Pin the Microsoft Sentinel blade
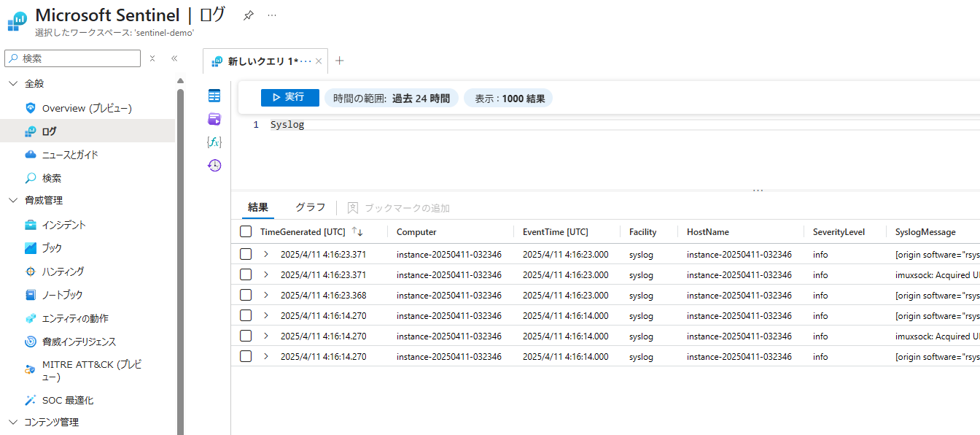 pos(249,15)
